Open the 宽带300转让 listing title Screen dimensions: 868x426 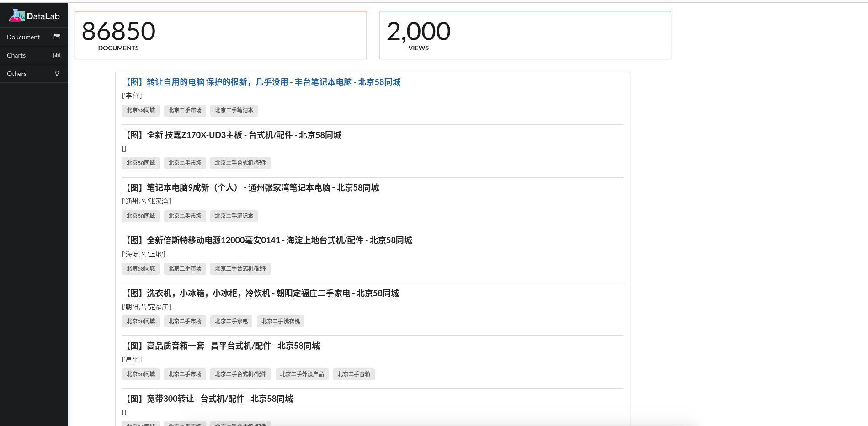[208, 399]
